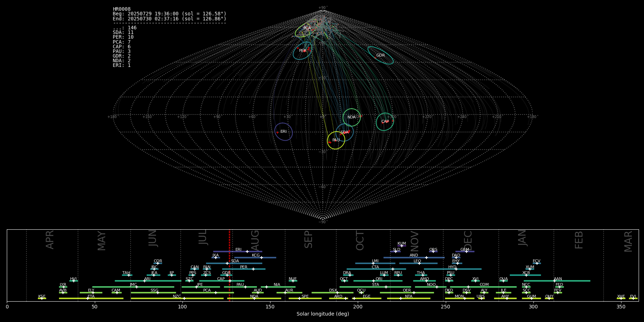The width and height of the screenshot is (644, 322).
Task: Select the LEO shower bar in timeline
Action: (x=418, y=263)
